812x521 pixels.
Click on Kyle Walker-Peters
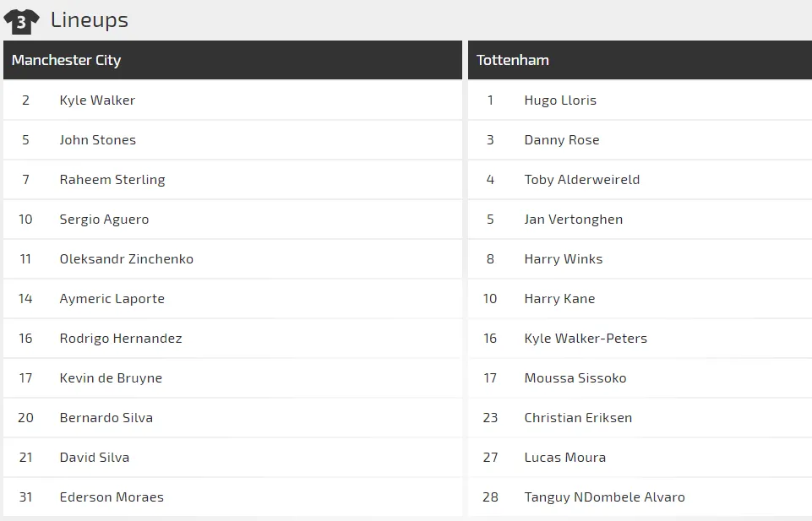click(x=586, y=339)
